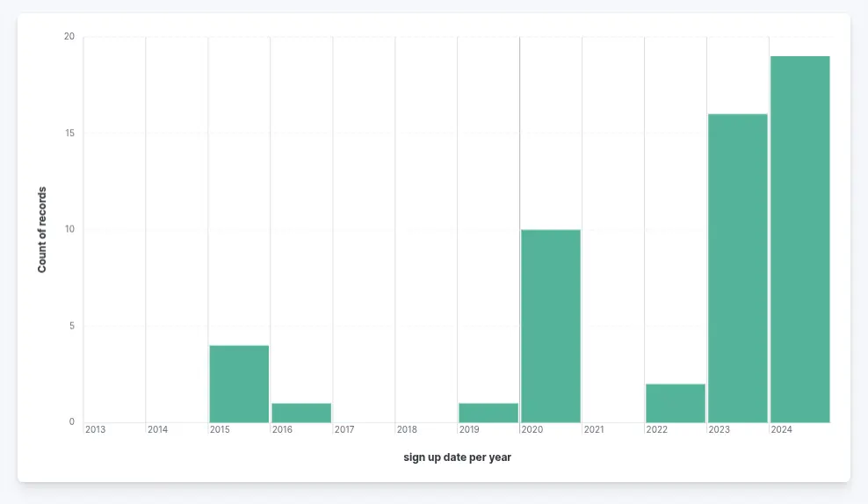Viewport: 868px width, 504px height.
Task: Select the 2019 bar
Action: [x=488, y=413]
